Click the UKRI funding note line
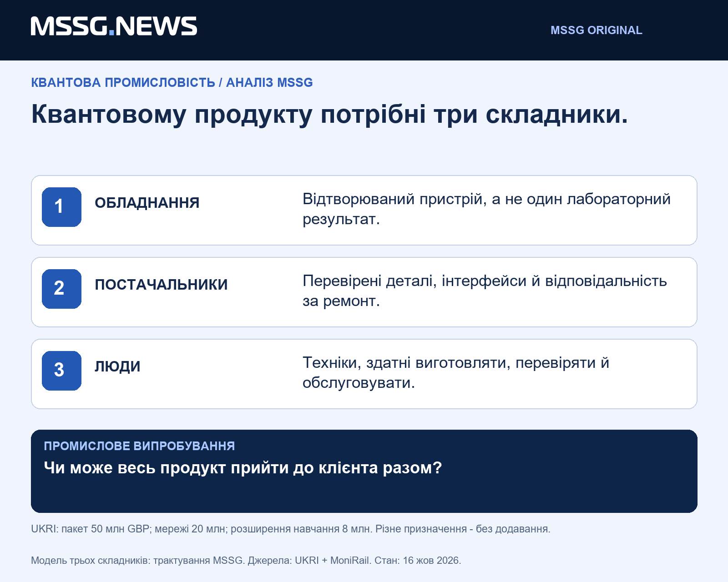 click(x=291, y=529)
